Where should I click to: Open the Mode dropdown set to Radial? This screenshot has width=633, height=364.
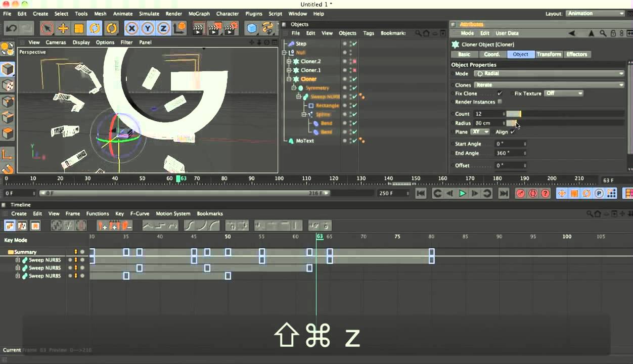(549, 74)
